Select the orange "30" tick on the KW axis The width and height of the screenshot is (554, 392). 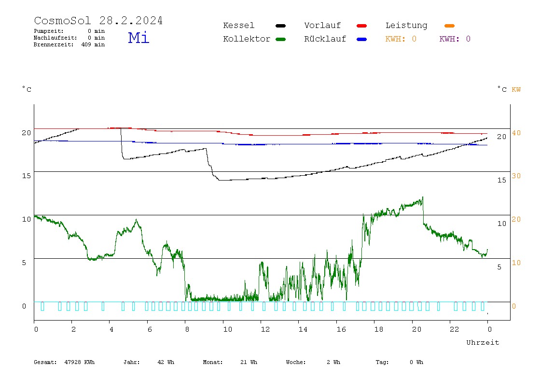point(516,176)
